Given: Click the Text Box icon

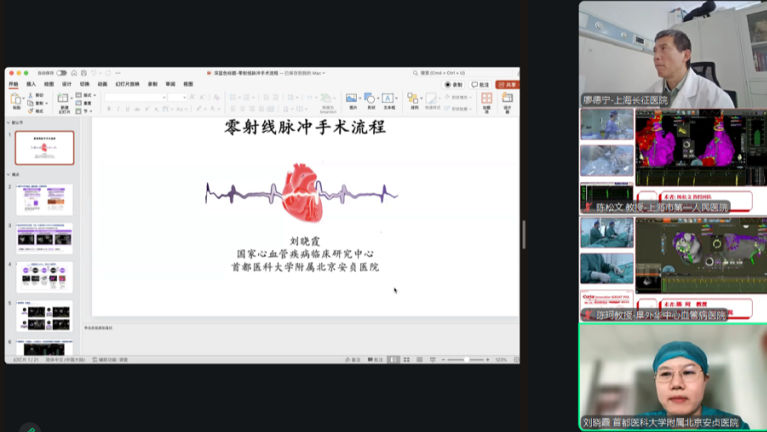Looking at the screenshot, I should tap(388, 98).
